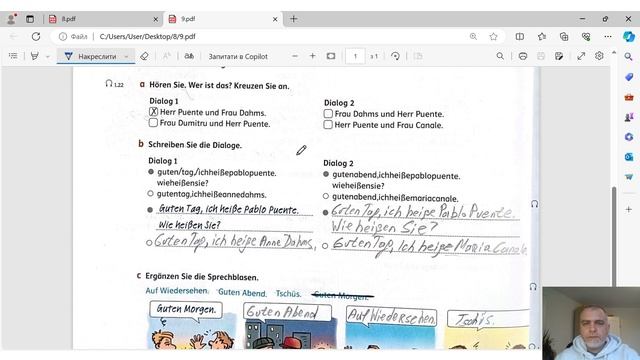The width and height of the screenshot is (640, 360).
Task: Search within the PDF
Action: click(500, 56)
